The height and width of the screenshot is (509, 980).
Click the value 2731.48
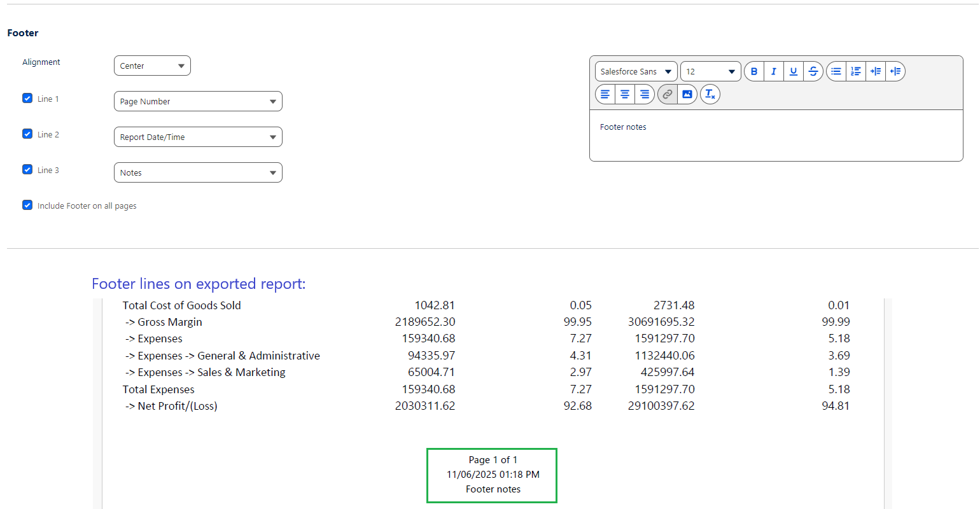pyautogui.click(x=674, y=305)
